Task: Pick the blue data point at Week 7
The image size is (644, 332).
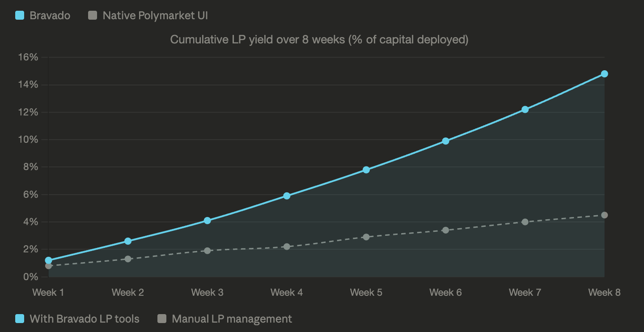Action: click(x=525, y=110)
